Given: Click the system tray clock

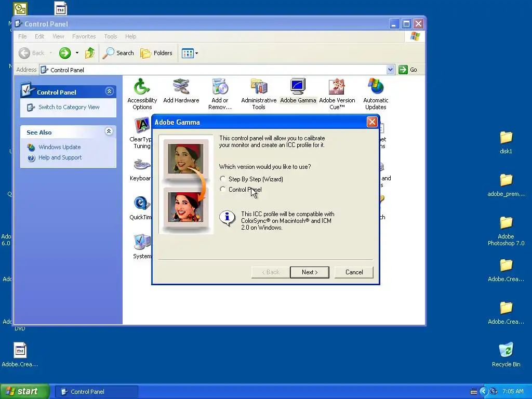Looking at the screenshot, I should pyautogui.click(x=513, y=391).
